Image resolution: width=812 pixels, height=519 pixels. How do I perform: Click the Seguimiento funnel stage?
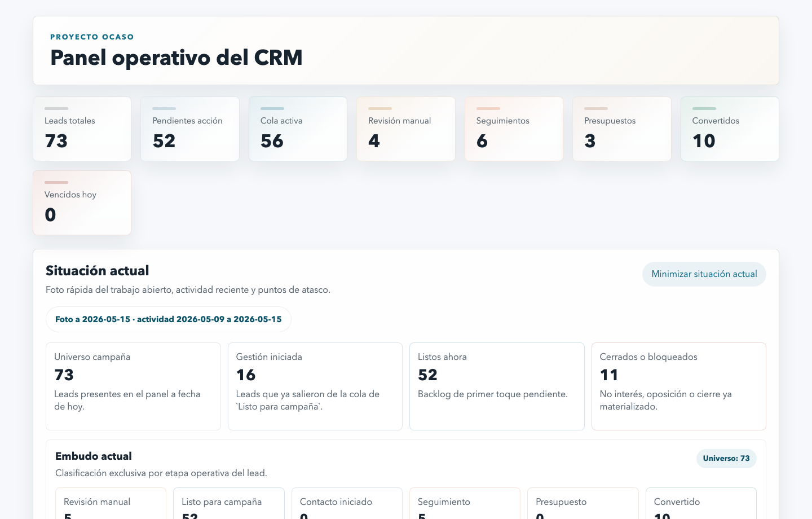[x=465, y=504]
